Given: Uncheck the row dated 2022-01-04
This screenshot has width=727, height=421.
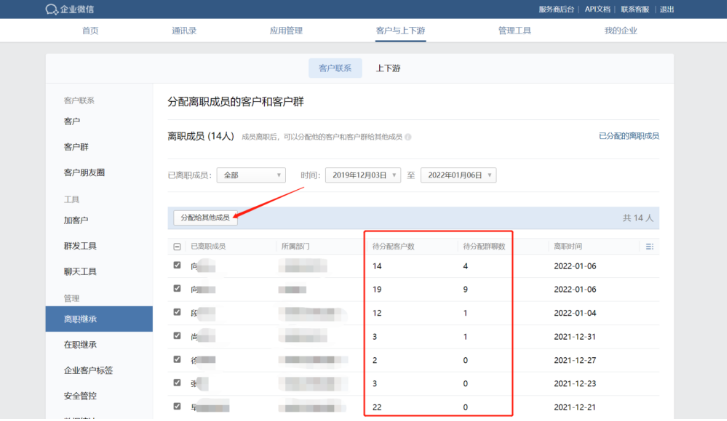Looking at the screenshot, I should click(x=177, y=312).
